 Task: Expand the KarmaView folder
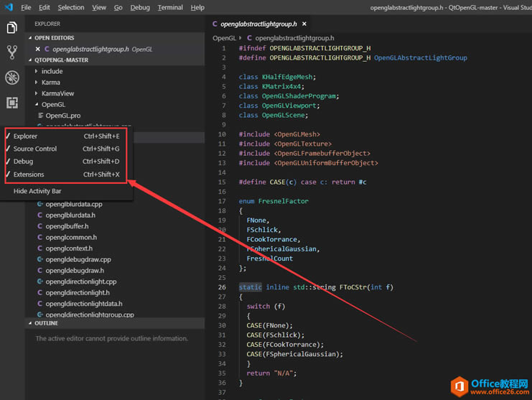[x=36, y=93]
